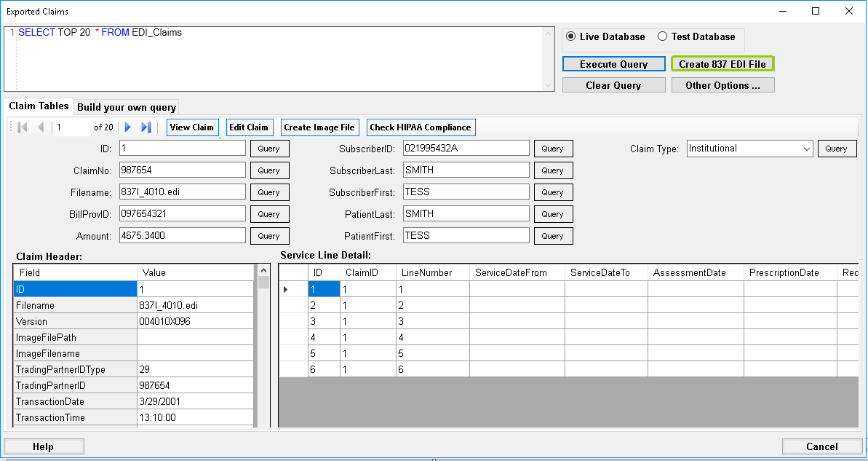Go to previous record arrow
The height and width of the screenshot is (461, 868).
41,127
